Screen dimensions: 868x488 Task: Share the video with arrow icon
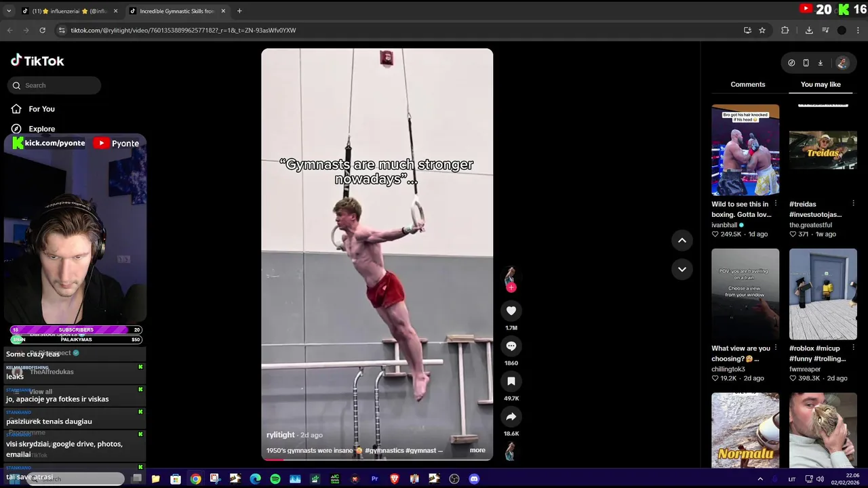[x=511, y=416]
